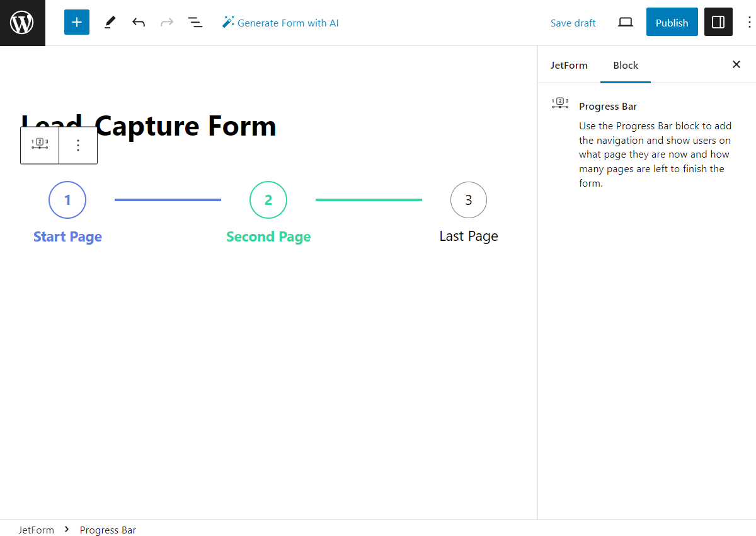Viewport: 756px width, 536px height.
Task: Save the form as a draft
Action: click(x=573, y=22)
